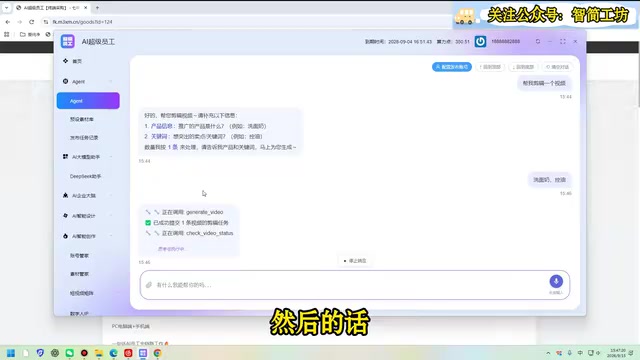The width and height of the screenshot is (640, 360).
Task: Click the browser reload icon
Action: (x=31, y=22)
